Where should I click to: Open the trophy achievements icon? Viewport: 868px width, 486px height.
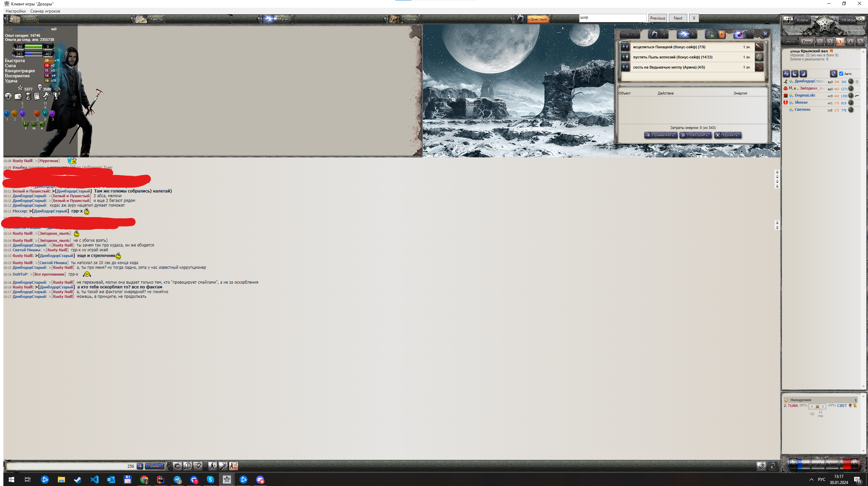[x=56, y=96]
